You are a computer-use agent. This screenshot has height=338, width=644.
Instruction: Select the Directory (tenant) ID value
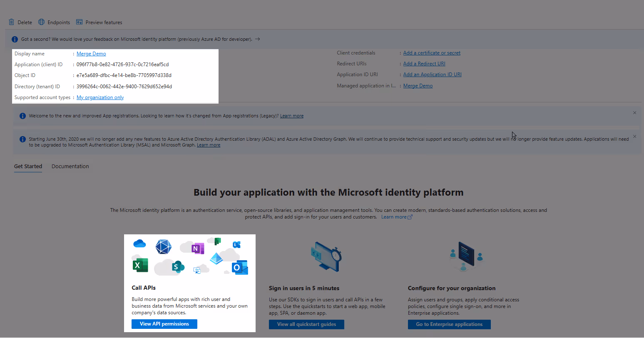click(124, 87)
